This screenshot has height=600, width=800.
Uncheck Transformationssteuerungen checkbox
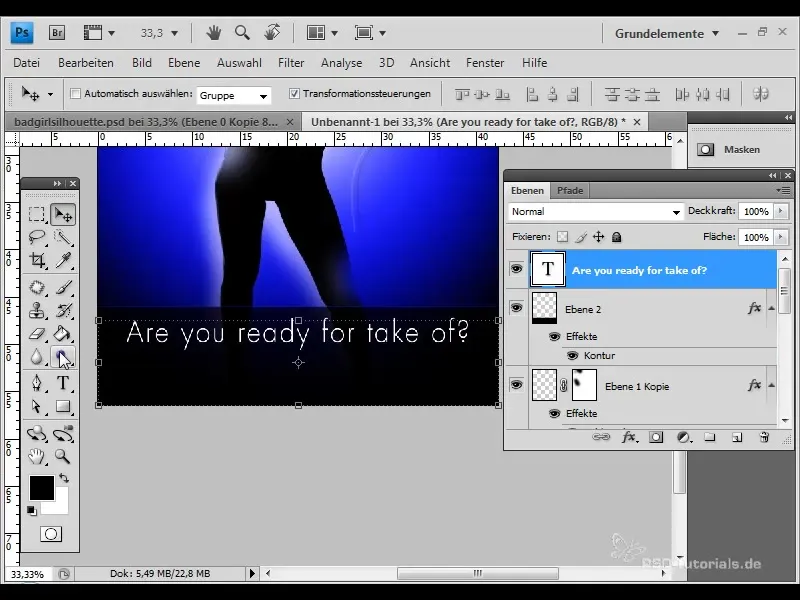(x=294, y=93)
